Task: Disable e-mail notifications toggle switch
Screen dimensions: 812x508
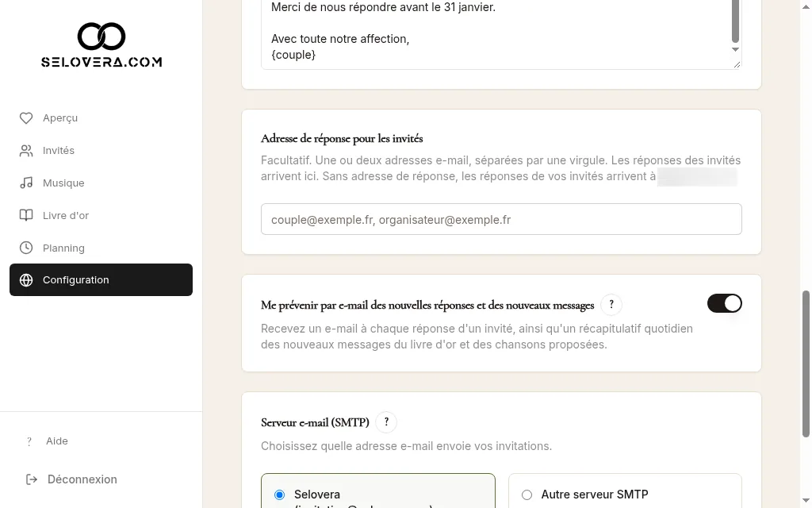Action: 725,303
